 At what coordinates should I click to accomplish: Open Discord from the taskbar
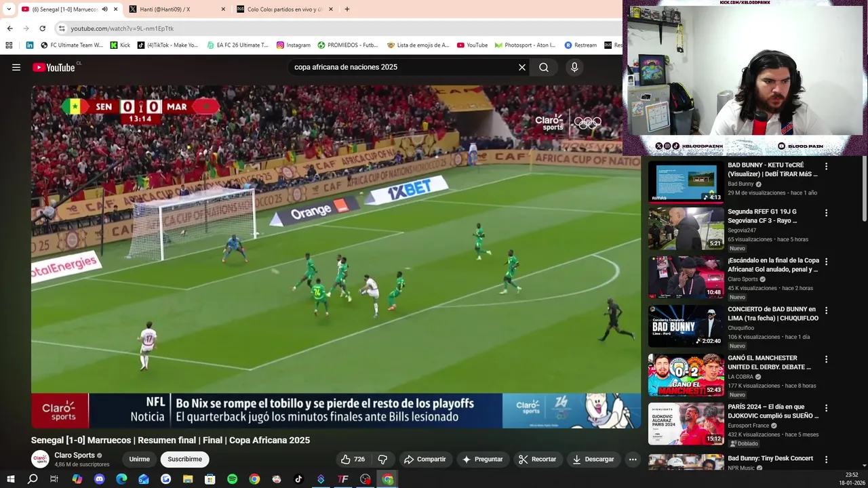click(99, 479)
